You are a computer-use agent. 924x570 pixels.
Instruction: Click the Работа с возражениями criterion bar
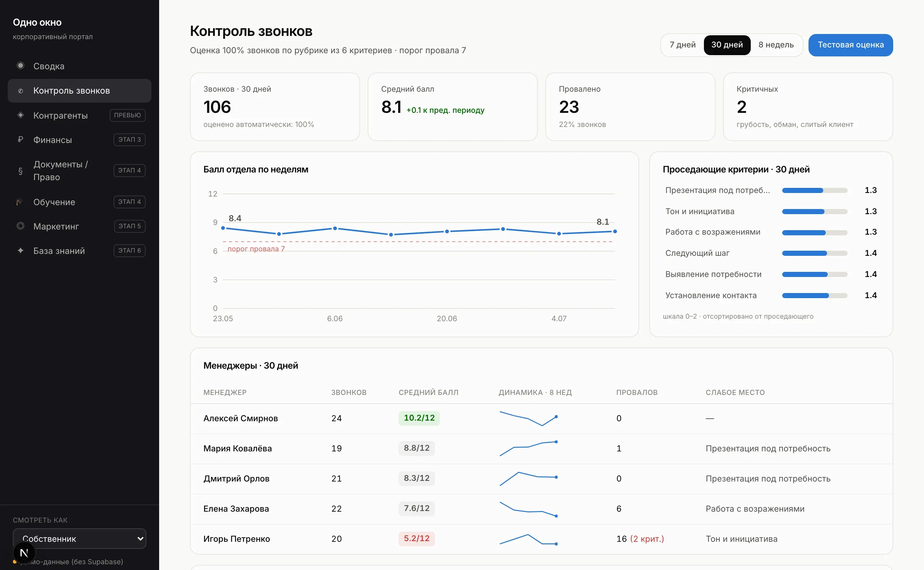815,233
